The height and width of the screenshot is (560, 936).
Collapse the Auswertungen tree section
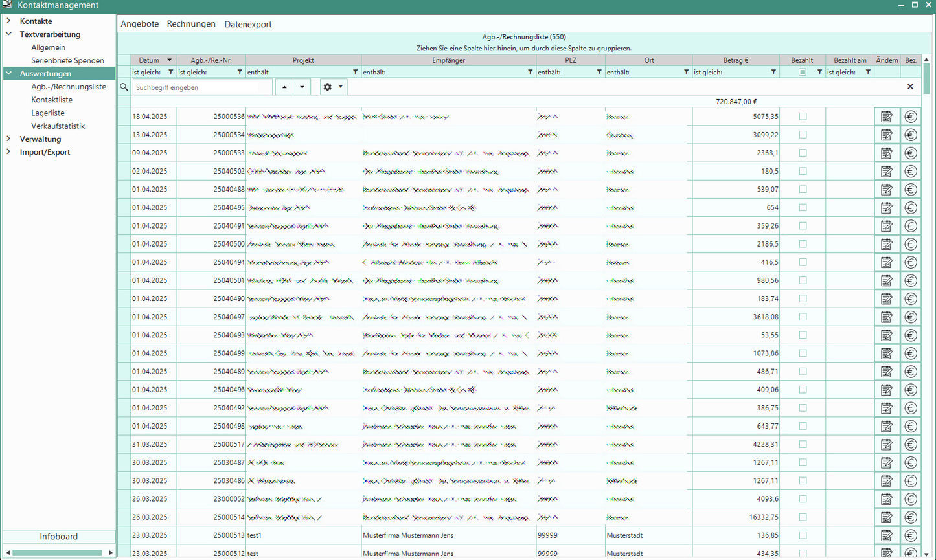[8, 74]
